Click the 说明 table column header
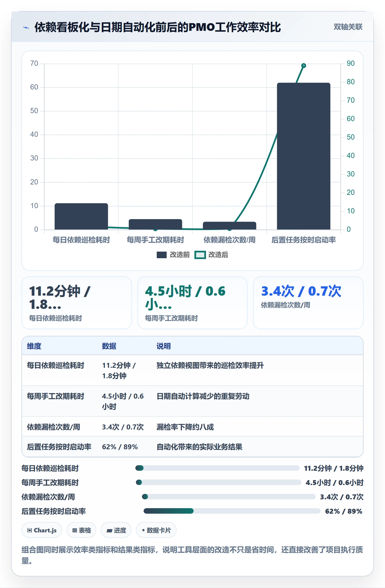The width and height of the screenshot is (385, 588). (x=164, y=346)
